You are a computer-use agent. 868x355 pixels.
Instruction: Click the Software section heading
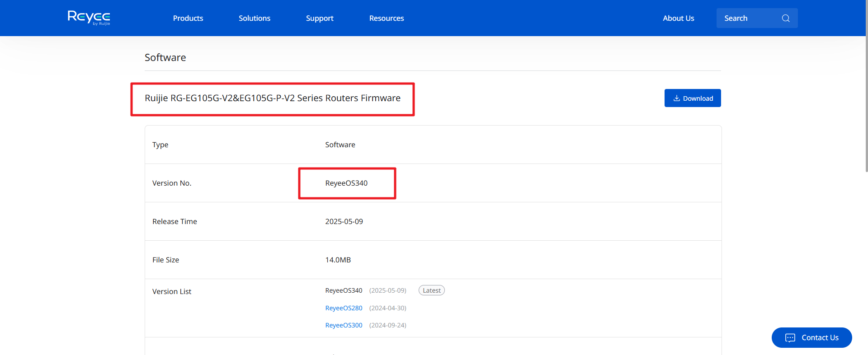coord(165,57)
